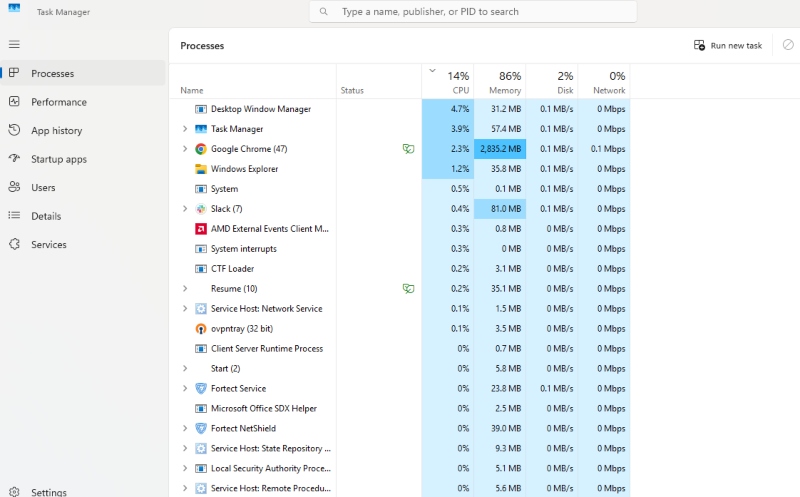Click the process search box
Viewport: 800px width, 497px height.
coord(473,11)
